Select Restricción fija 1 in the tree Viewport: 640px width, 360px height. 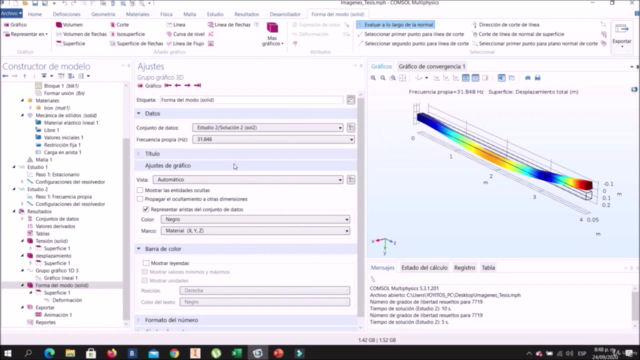click(62, 145)
